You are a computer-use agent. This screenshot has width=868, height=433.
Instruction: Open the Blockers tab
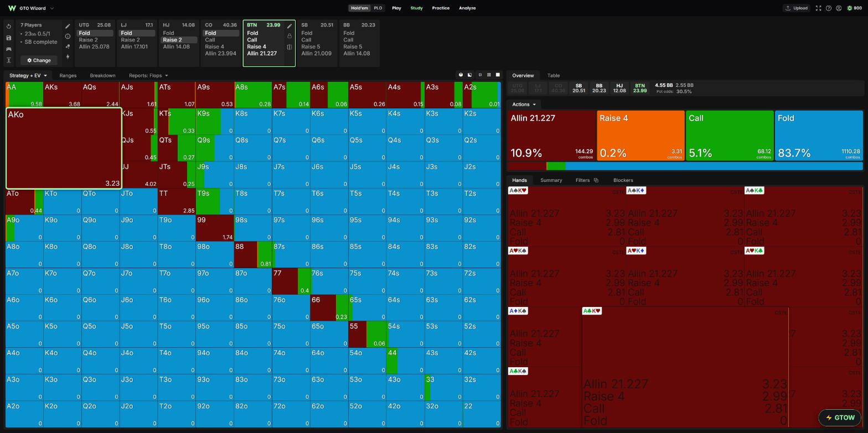click(623, 180)
